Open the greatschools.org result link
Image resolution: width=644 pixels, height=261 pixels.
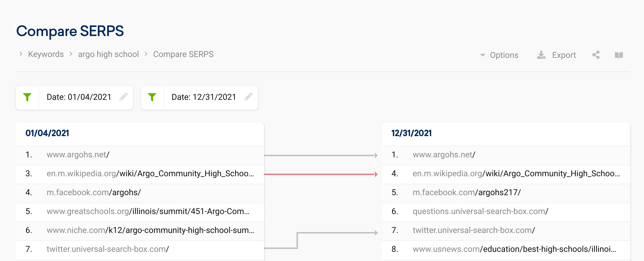coord(148,211)
